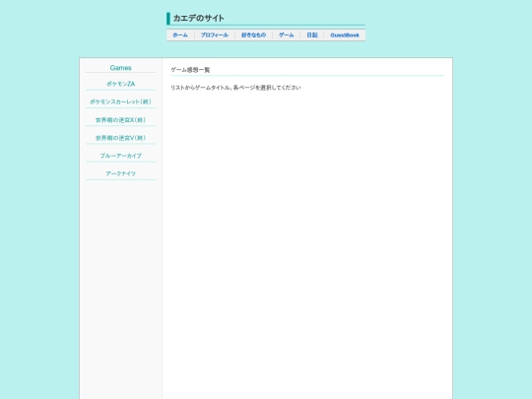Image resolution: width=532 pixels, height=399 pixels.
Task: Open the ポケモンZA game page
Action: point(120,84)
